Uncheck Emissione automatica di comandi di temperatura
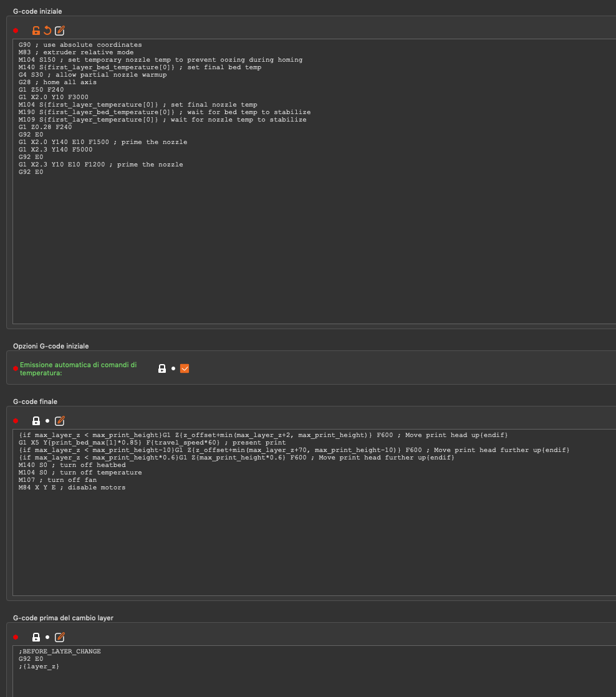Viewport: 616px width, 697px height. (184, 368)
